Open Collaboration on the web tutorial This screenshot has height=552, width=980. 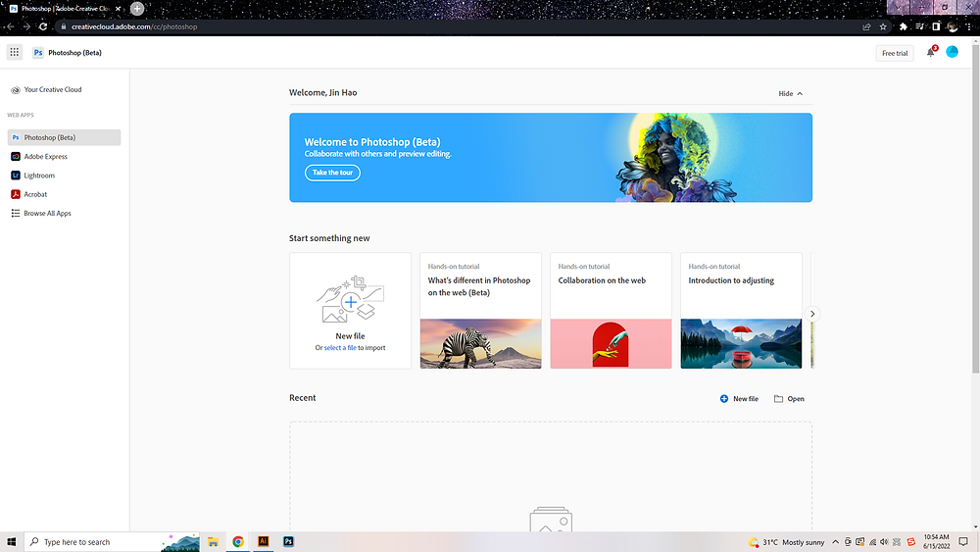click(611, 311)
